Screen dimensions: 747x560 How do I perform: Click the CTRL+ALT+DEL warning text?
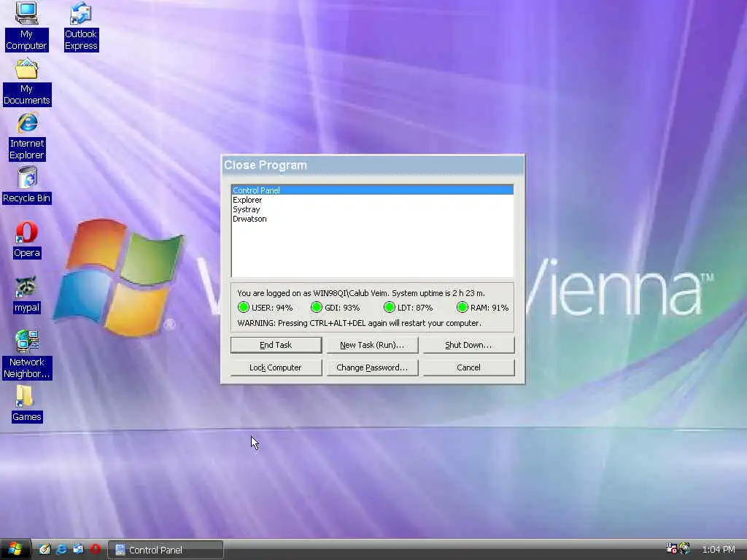coord(359,323)
